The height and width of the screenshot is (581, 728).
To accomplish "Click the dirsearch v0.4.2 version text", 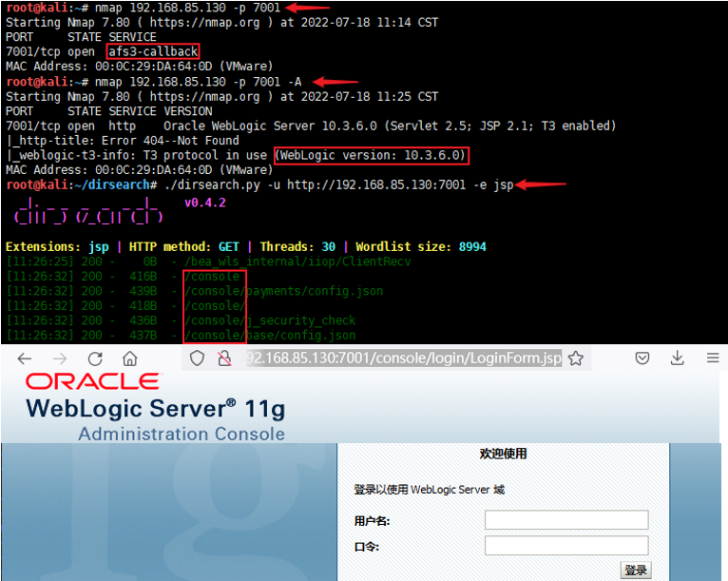I will pos(204,203).
